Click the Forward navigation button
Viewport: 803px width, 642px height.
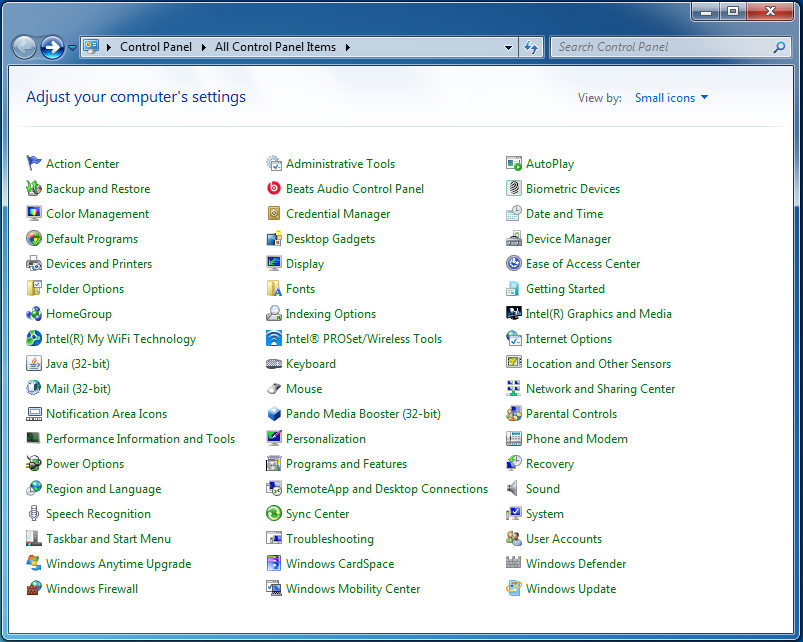coord(52,48)
